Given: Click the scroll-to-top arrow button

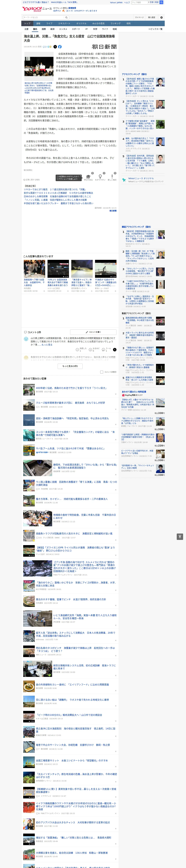Looking at the screenshot, I should coord(180,536).
